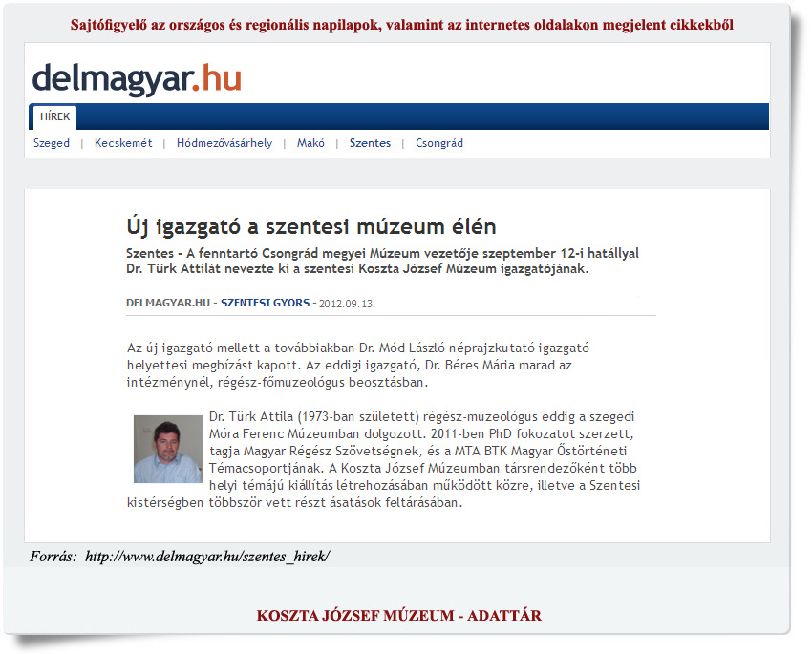This screenshot has height=654, width=812.
Task: Open the HÍREK tab
Action: point(54,116)
